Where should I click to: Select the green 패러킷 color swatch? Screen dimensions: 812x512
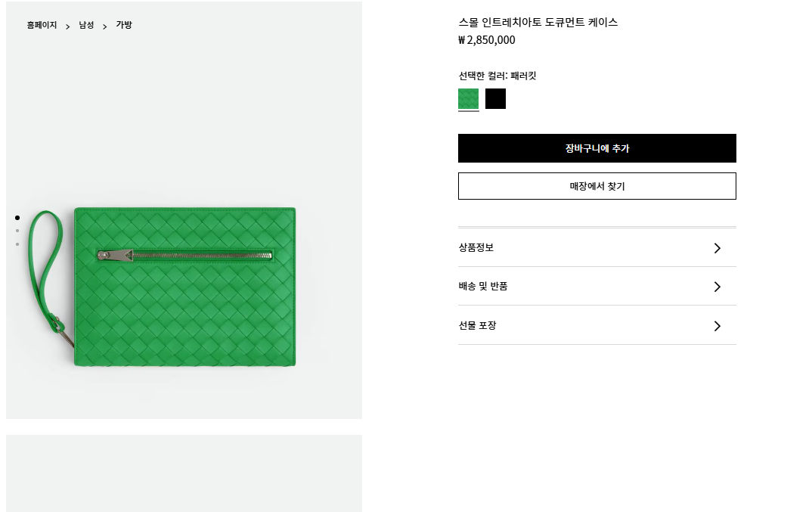coord(468,99)
